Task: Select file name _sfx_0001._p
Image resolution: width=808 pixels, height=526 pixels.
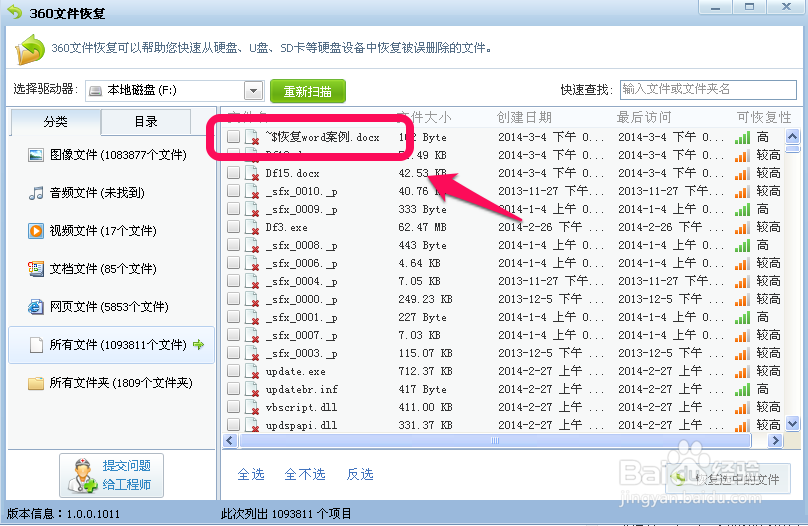Action: click(x=301, y=318)
